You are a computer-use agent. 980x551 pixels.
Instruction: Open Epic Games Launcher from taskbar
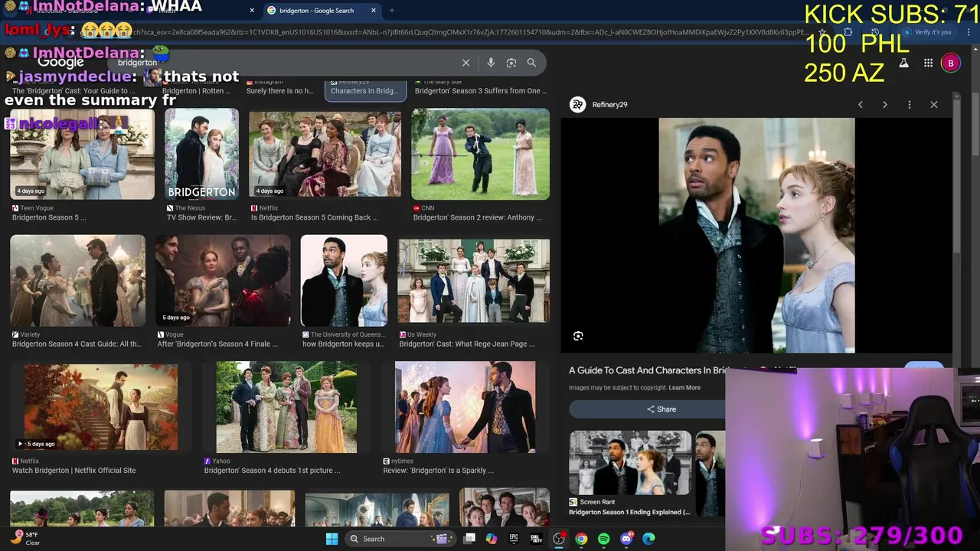[x=514, y=539]
